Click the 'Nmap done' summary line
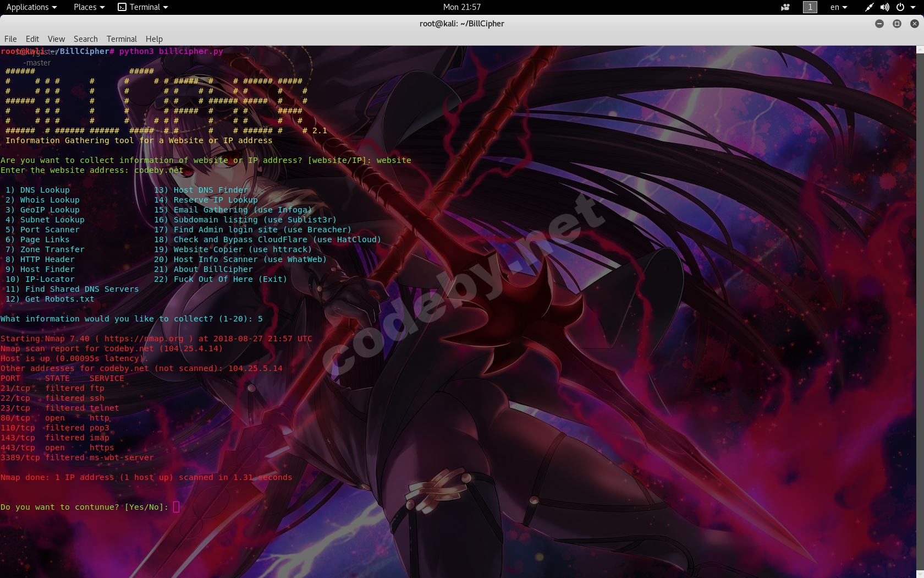The image size is (924, 578). click(146, 477)
